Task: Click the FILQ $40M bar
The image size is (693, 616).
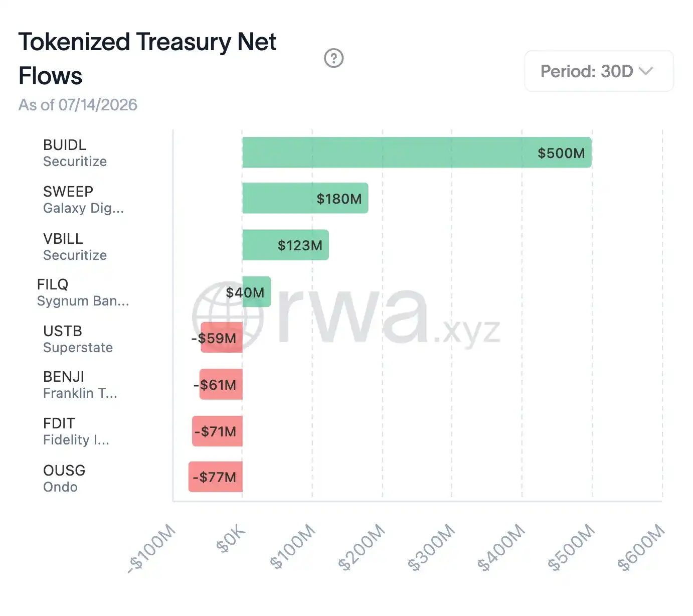Action: [x=256, y=291]
